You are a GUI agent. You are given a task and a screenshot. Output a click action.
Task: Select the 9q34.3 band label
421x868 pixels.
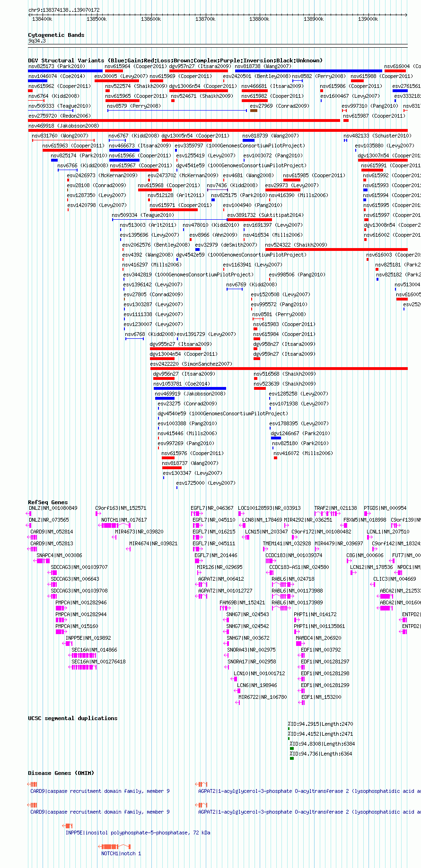(x=37, y=41)
